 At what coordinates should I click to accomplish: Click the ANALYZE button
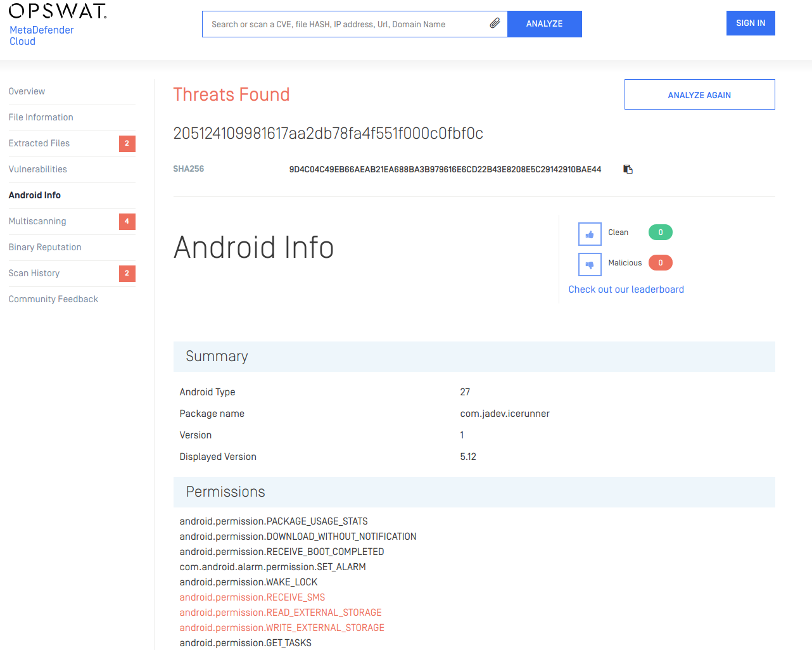coord(544,24)
